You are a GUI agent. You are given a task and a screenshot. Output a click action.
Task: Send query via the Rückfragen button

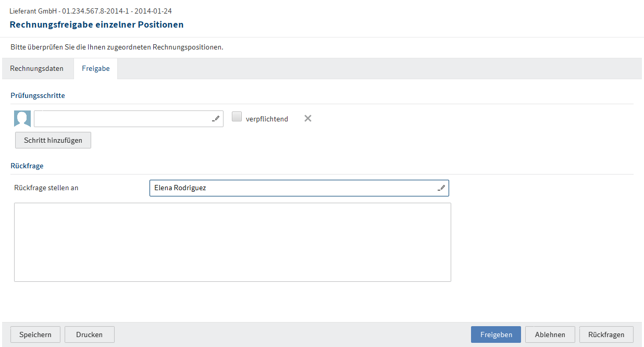coord(606,334)
